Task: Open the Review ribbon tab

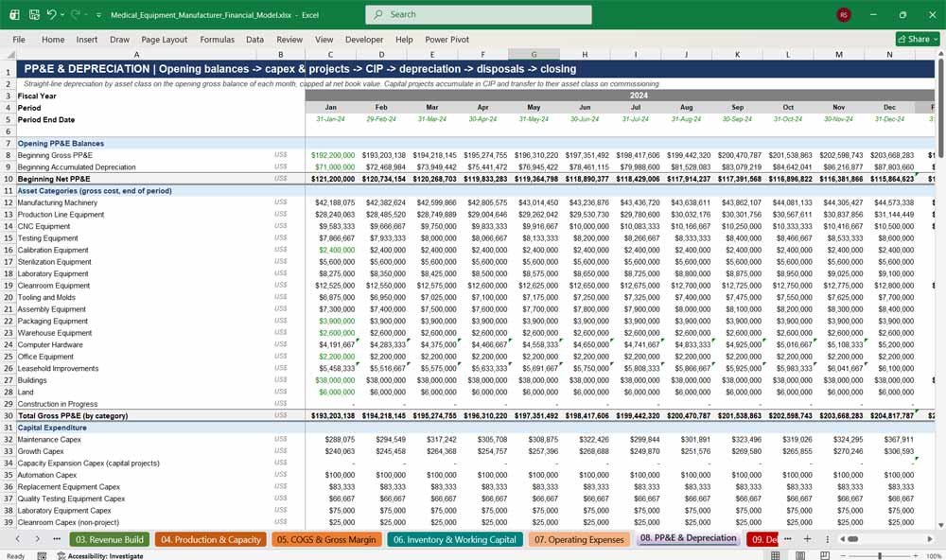Action: coord(289,39)
